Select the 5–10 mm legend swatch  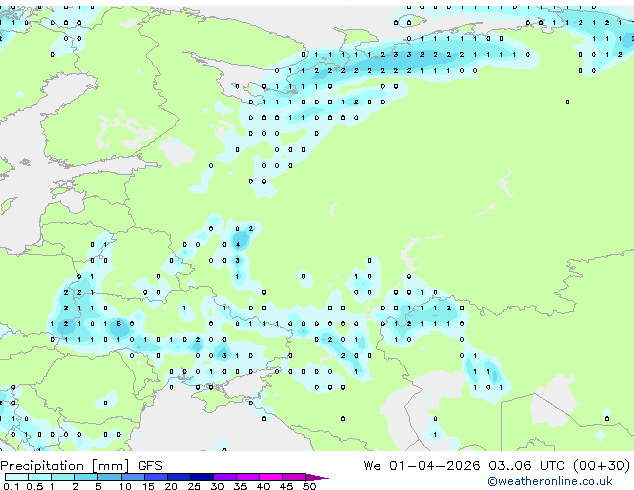point(109,477)
